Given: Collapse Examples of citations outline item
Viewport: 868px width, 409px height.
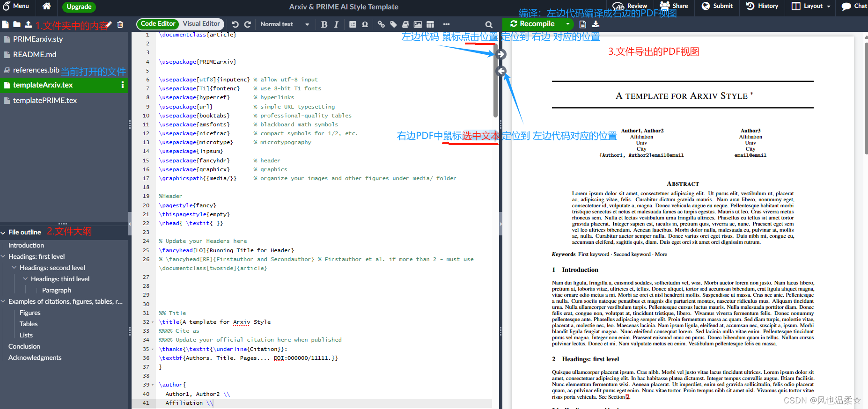Looking at the screenshot, I should pyautogui.click(x=3, y=301).
